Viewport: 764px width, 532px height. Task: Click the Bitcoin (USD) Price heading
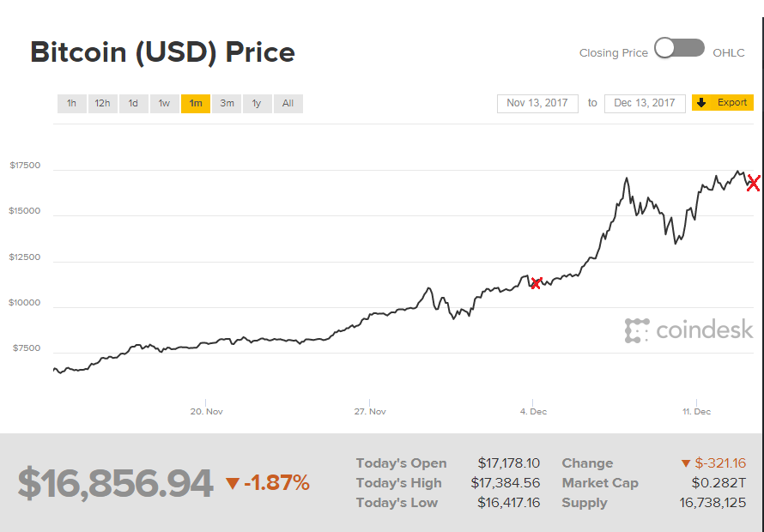[x=162, y=52]
